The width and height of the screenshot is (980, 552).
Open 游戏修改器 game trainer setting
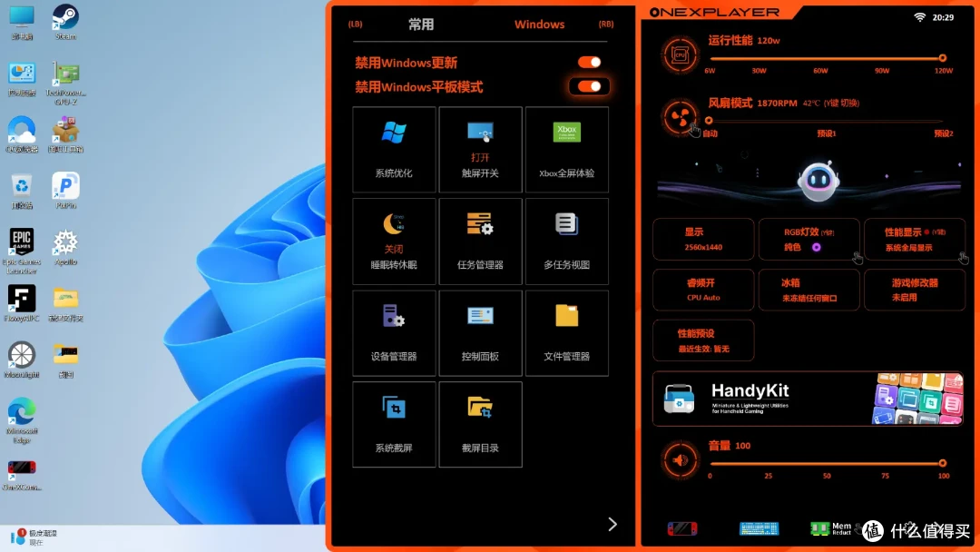915,290
